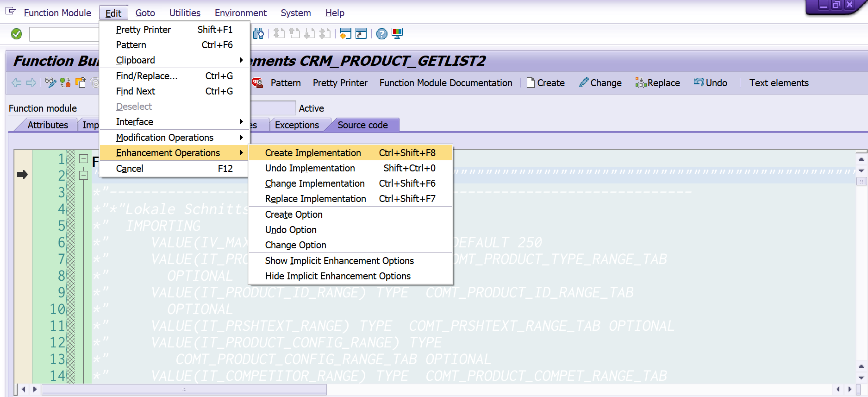The height and width of the screenshot is (397, 868).
Task: Choose Hide Implicit Enhancement Options
Action: click(x=350, y=276)
